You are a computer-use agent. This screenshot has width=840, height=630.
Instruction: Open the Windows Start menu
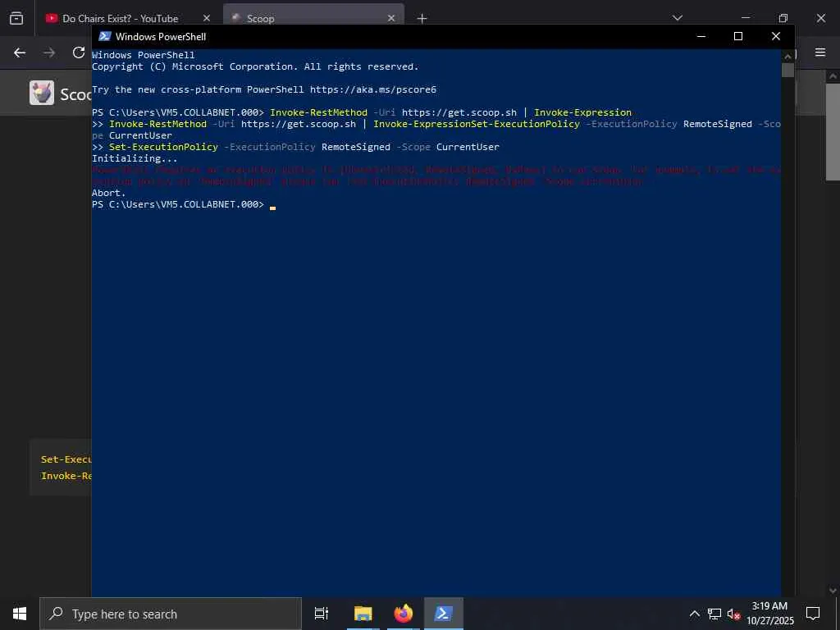pyautogui.click(x=20, y=614)
